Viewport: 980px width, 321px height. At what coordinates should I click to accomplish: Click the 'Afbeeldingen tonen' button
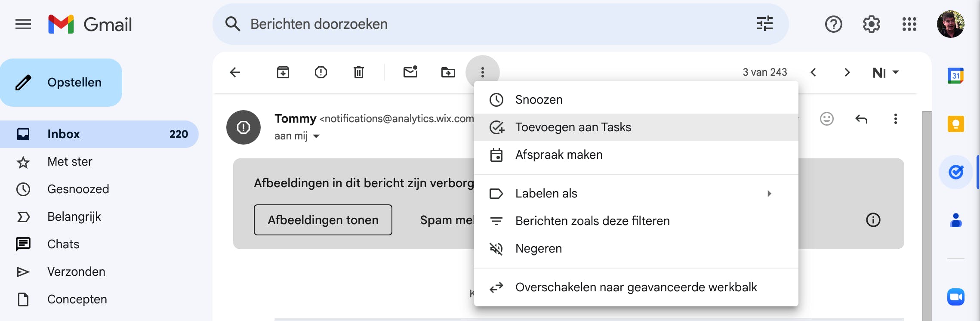tap(323, 220)
